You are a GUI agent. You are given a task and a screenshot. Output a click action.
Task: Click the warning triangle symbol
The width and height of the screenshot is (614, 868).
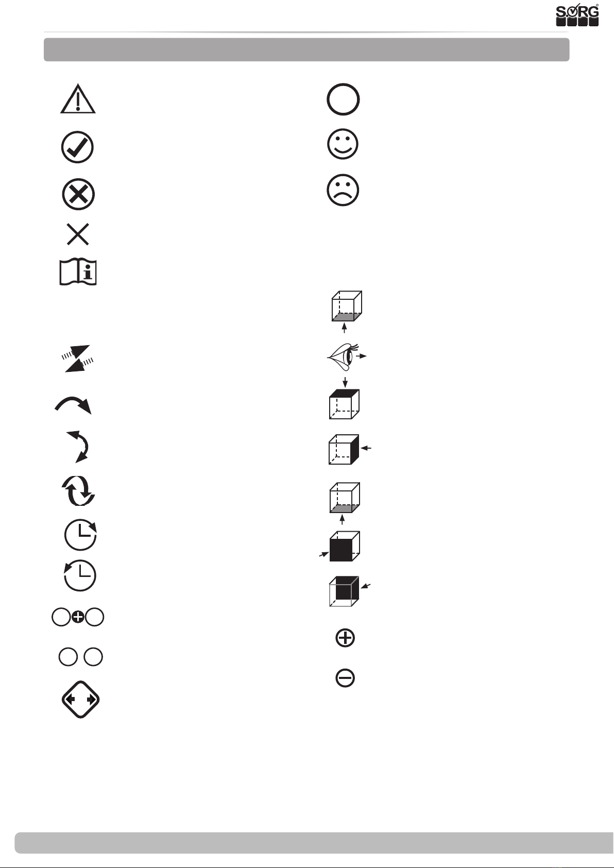[x=78, y=98]
